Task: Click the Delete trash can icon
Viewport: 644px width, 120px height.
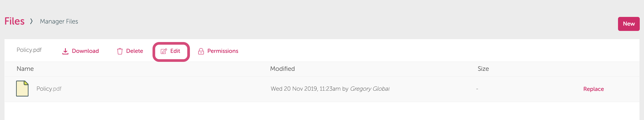Action: pos(120,51)
